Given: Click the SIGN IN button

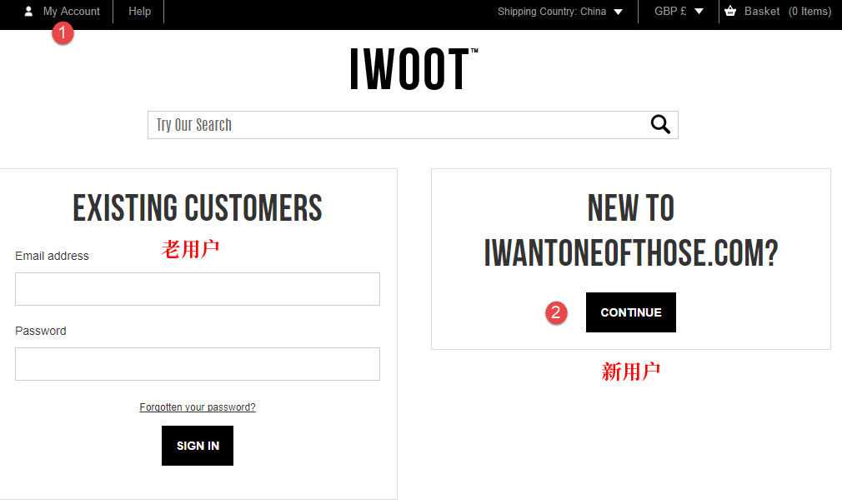Looking at the screenshot, I should coord(198,446).
